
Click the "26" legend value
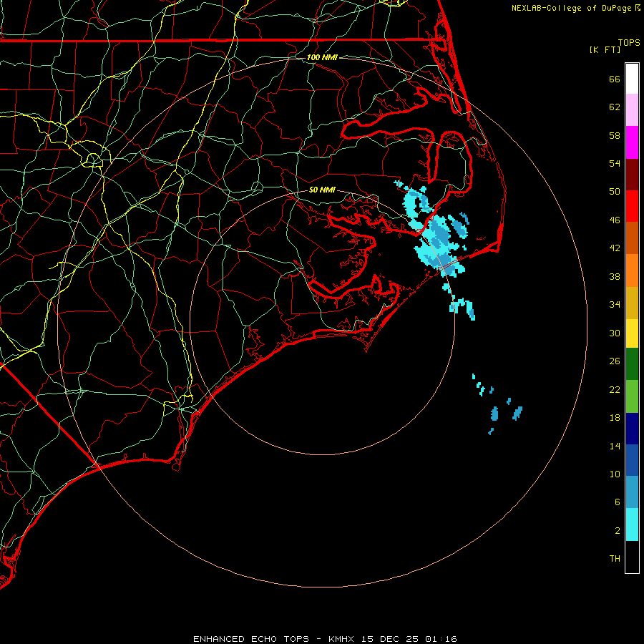tap(615, 361)
